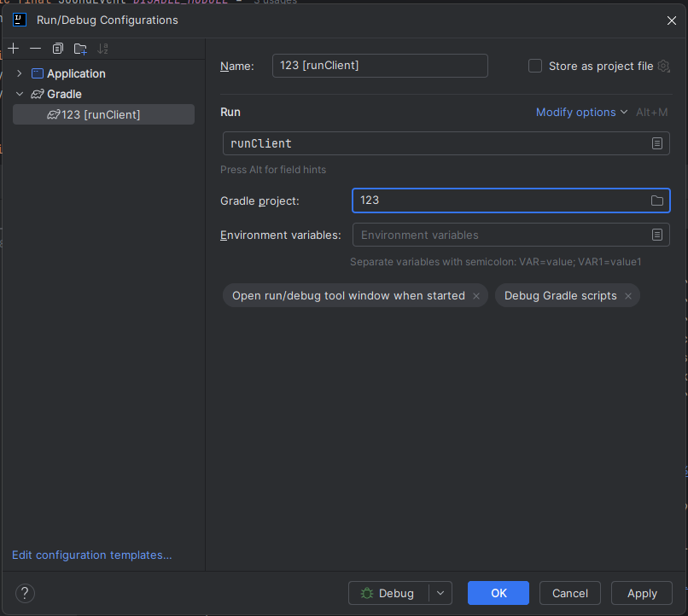Confirm with the OK button
Viewport: 688px width, 616px height.
click(x=499, y=593)
